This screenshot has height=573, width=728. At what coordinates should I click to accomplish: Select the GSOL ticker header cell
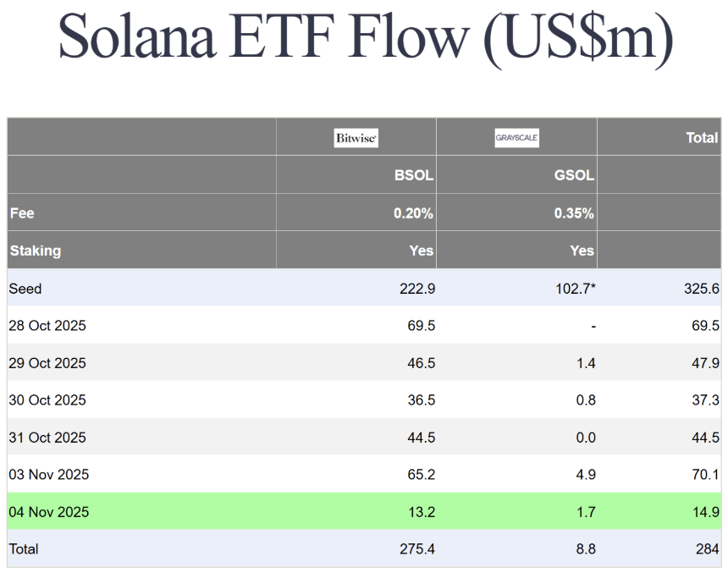[x=575, y=176]
